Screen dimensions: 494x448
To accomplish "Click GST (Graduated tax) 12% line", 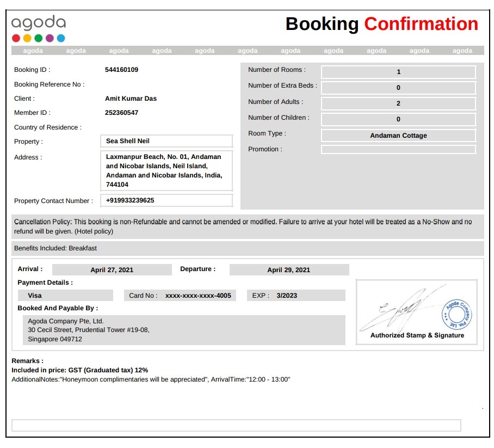I will pos(80,370).
